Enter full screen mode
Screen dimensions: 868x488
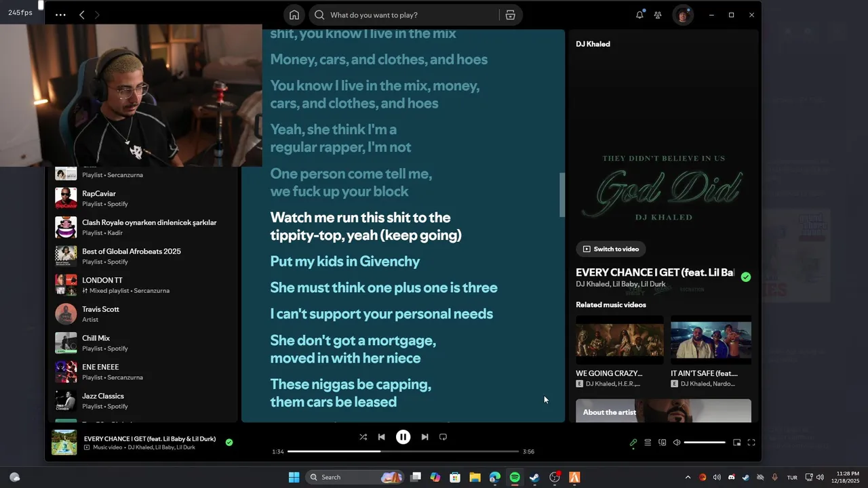pyautogui.click(x=751, y=443)
